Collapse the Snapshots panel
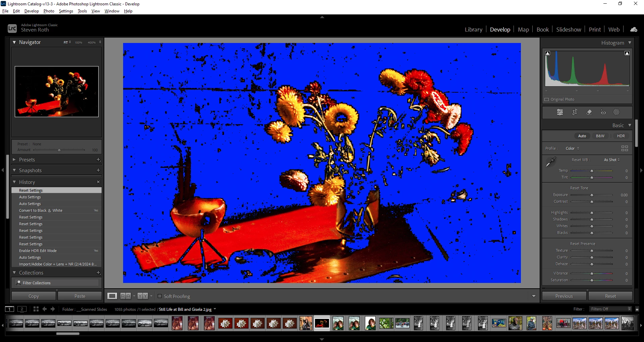 pyautogui.click(x=14, y=170)
